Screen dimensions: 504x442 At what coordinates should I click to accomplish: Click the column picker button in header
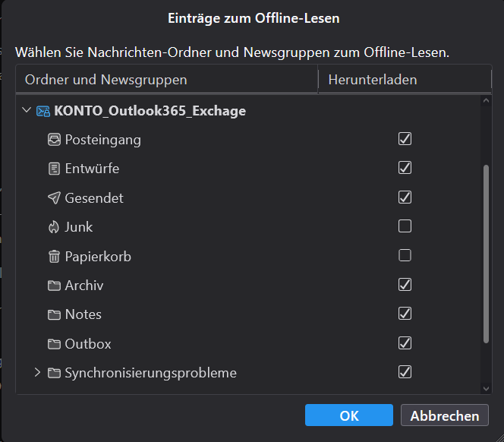[481, 80]
